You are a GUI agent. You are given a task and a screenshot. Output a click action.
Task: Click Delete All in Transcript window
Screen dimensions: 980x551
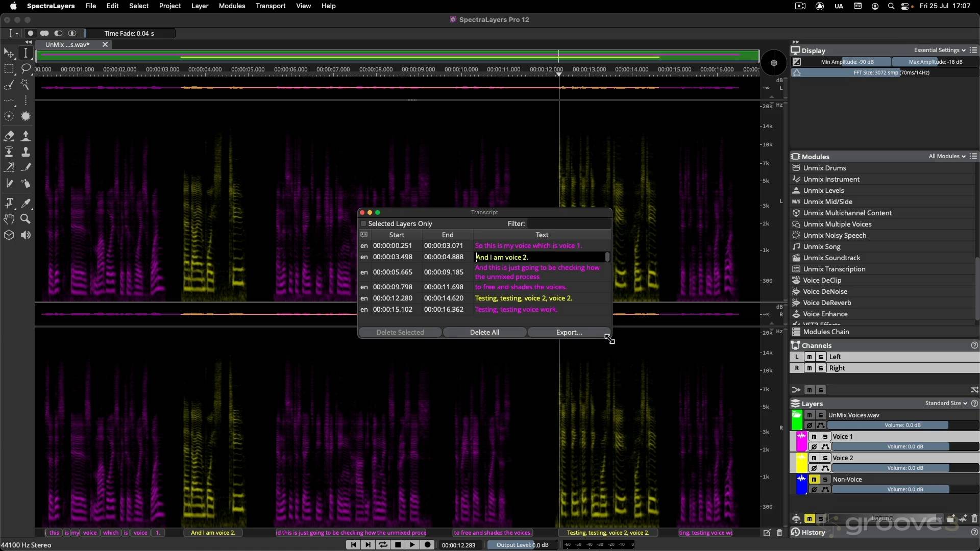pos(484,332)
